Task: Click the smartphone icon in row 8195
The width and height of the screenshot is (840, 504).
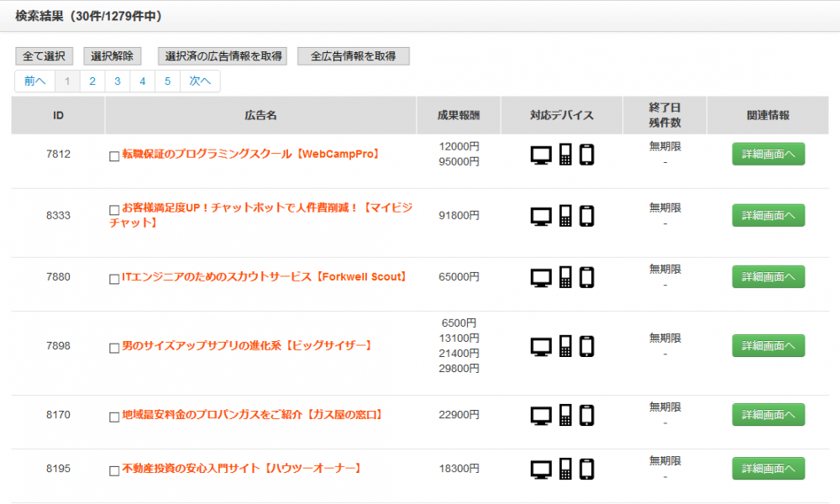Action: [x=586, y=470]
